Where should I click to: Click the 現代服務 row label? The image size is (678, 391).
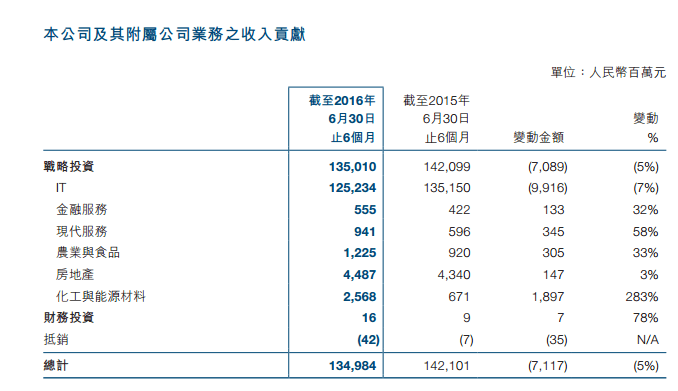point(82,231)
